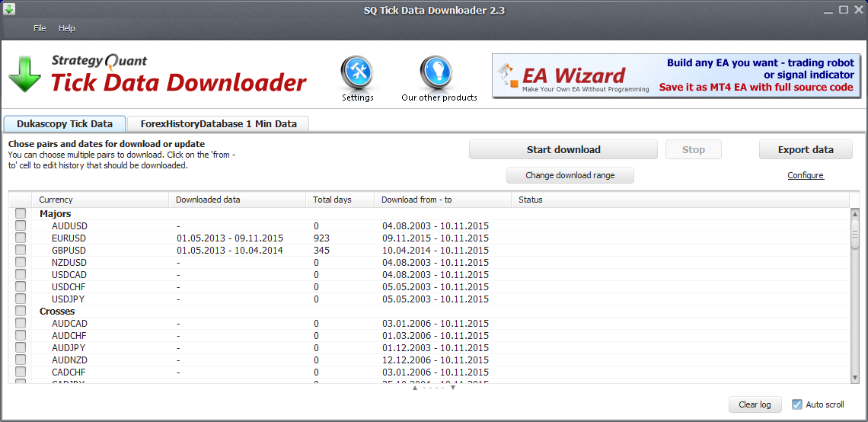Edit the EURUSD download range 09.11.2015 - 10.11.2015

point(436,238)
